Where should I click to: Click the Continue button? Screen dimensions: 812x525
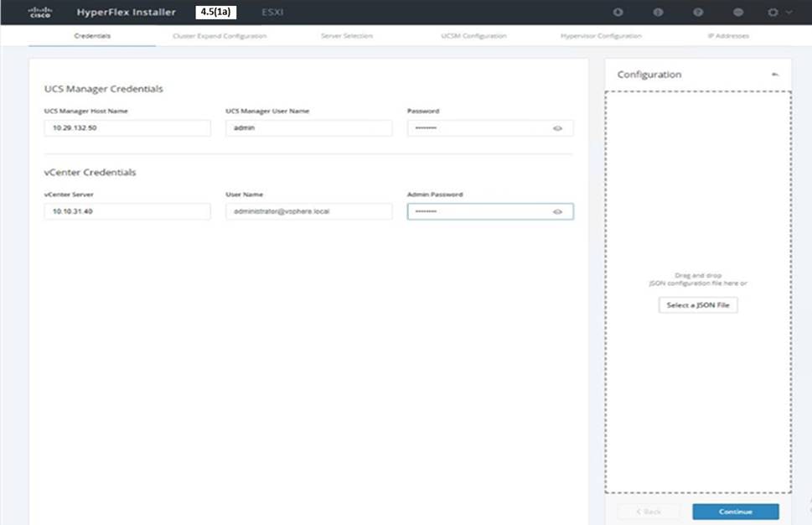(x=736, y=512)
